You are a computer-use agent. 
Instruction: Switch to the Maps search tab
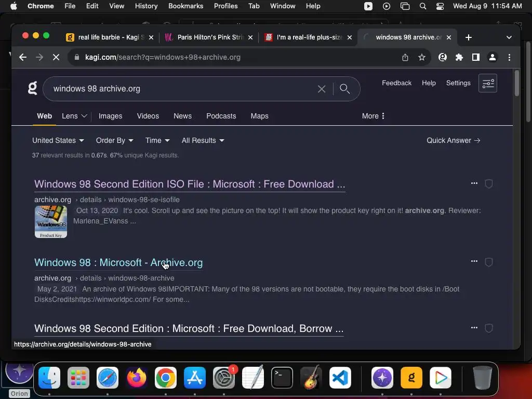260,116
